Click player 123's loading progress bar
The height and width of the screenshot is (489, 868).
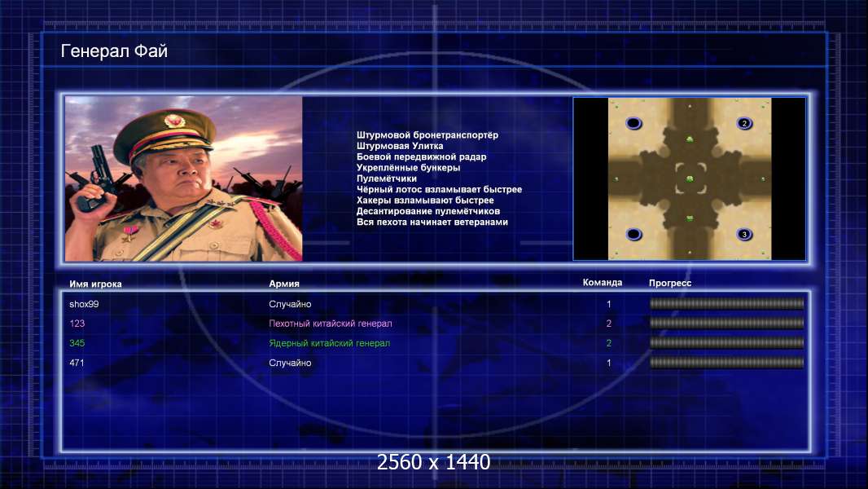pos(727,323)
